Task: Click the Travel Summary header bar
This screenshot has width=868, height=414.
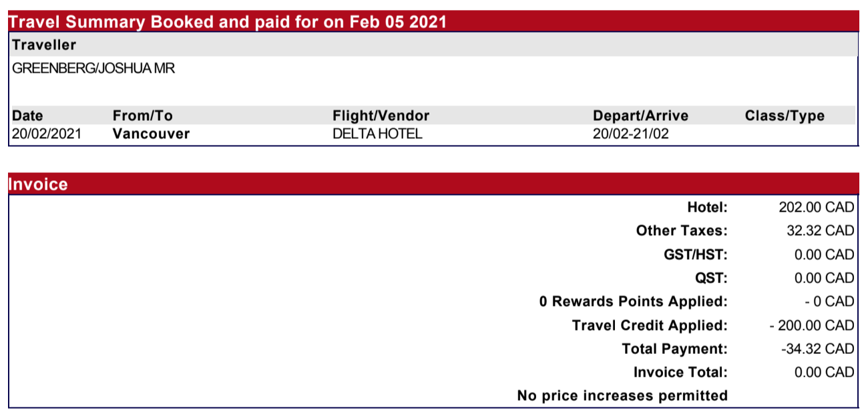Action: click(228, 22)
